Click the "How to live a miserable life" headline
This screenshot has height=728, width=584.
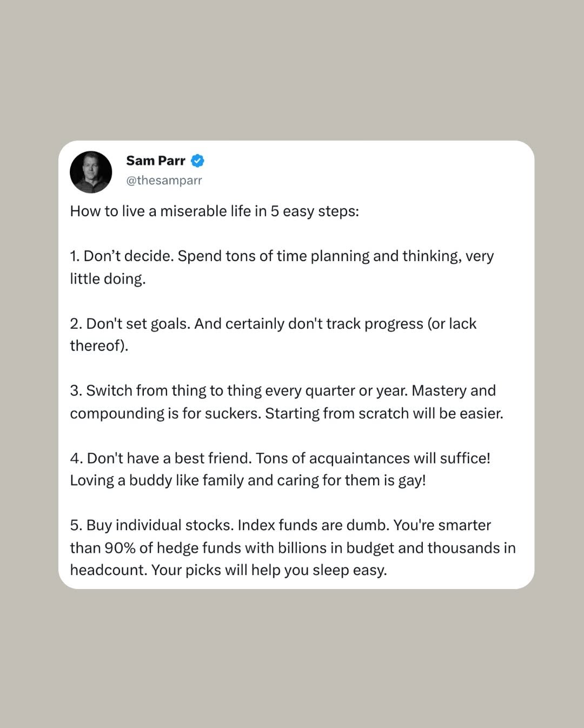[x=214, y=211]
